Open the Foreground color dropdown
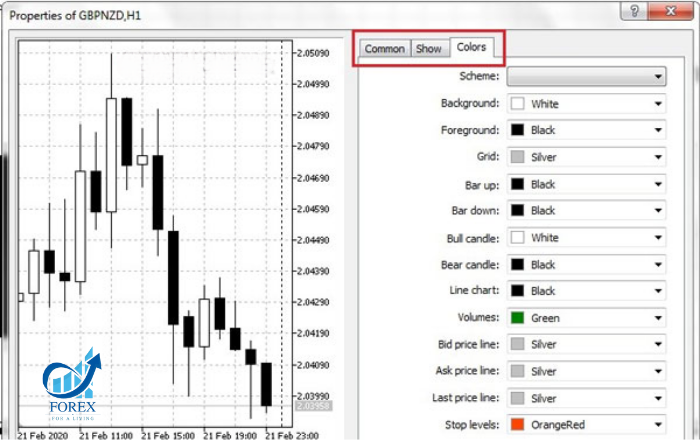This screenshot has width=700, height=444. pyautogui.click(x=586, y=130)
